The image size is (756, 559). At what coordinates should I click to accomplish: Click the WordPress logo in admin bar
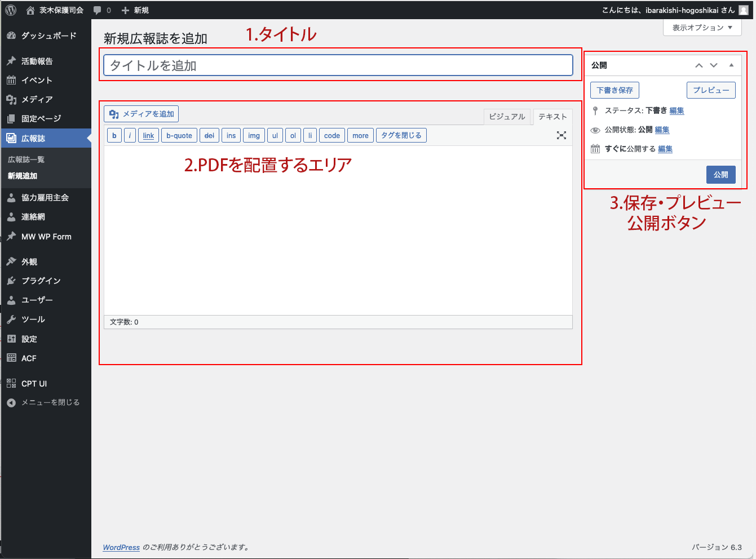click(11, 10)
